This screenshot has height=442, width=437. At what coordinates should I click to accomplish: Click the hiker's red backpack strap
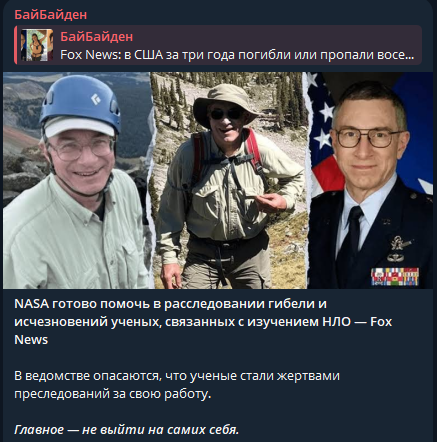(x=254, y=152)
